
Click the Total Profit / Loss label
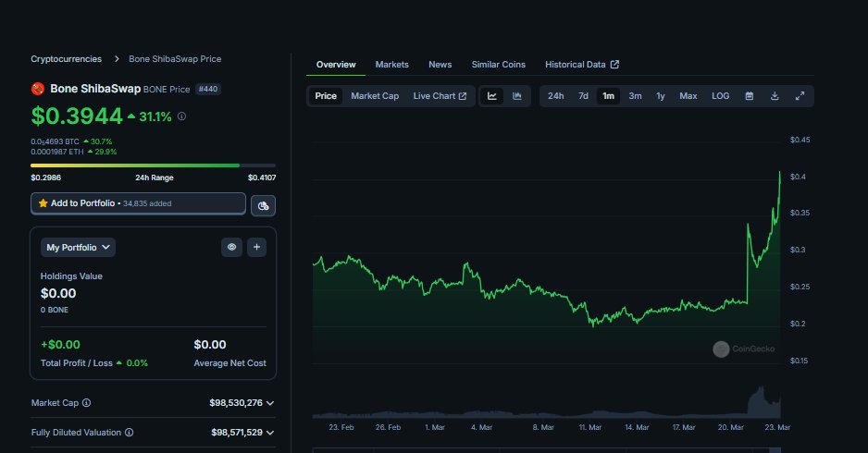click(77, 362)
